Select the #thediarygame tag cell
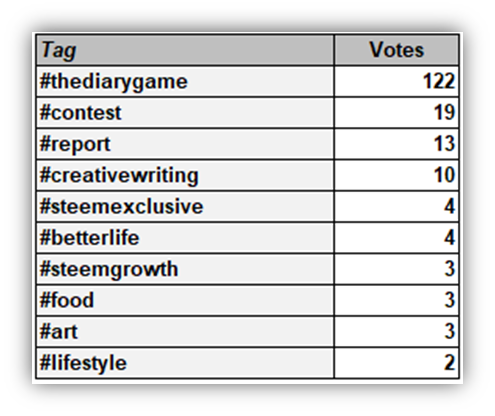This screenshot has width=495, height=416. (185, 82)
